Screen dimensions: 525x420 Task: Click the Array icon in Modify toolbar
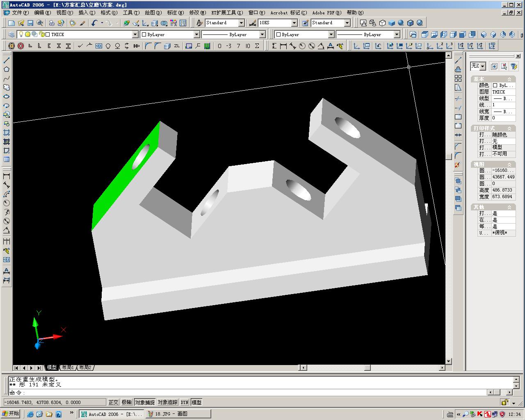tap(458, 78)
